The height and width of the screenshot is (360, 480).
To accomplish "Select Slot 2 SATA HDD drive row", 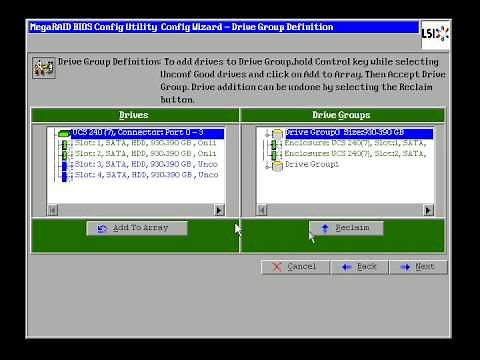I will (x=145, y=154).
